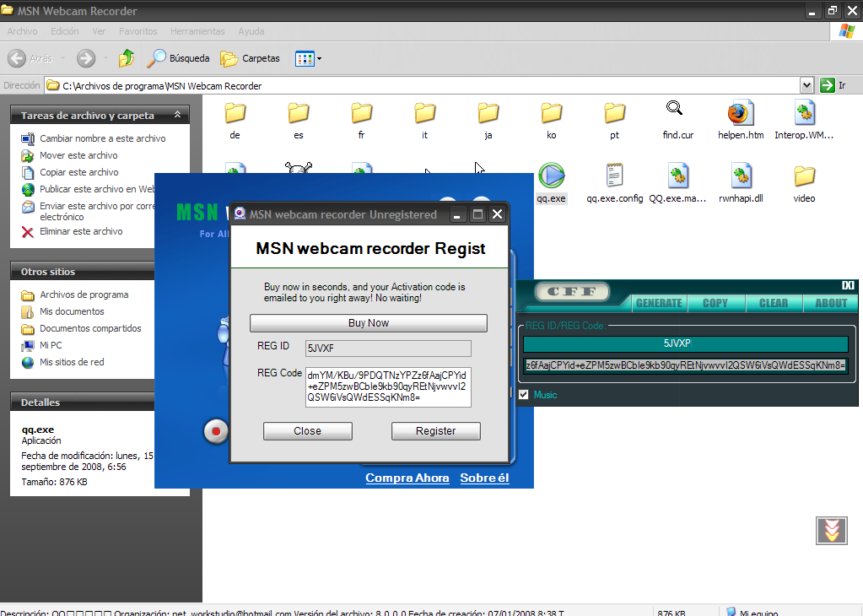Image resolution: width=863 pixels, height=616 pixels.
Task: Open the address bar dropdown list
Action: pyautogui.click(x=806, y=84)
